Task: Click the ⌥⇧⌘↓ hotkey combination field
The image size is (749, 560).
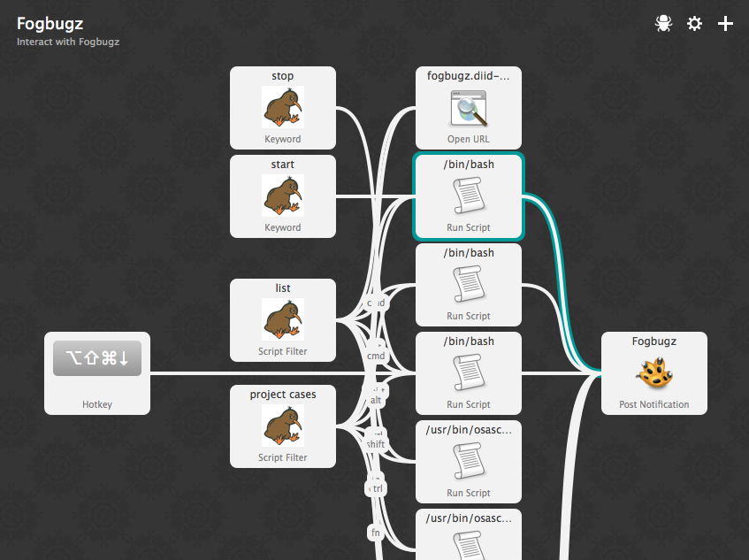Action: coord(97,358)
